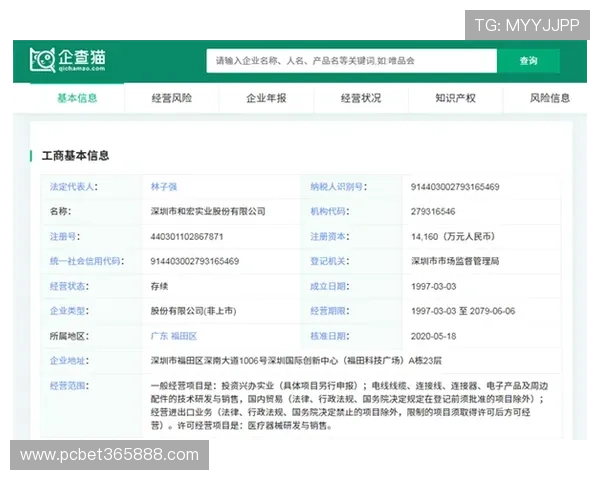Screen dimensions: 600x480
Task: Click the green 查询 search button
Action: click(x=528, y=60)
